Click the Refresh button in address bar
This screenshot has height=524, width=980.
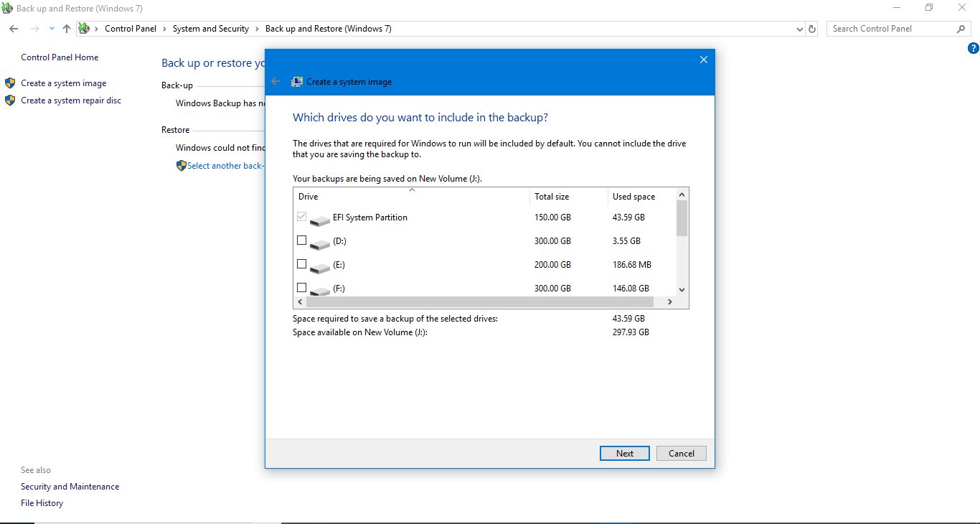(812, 29)
